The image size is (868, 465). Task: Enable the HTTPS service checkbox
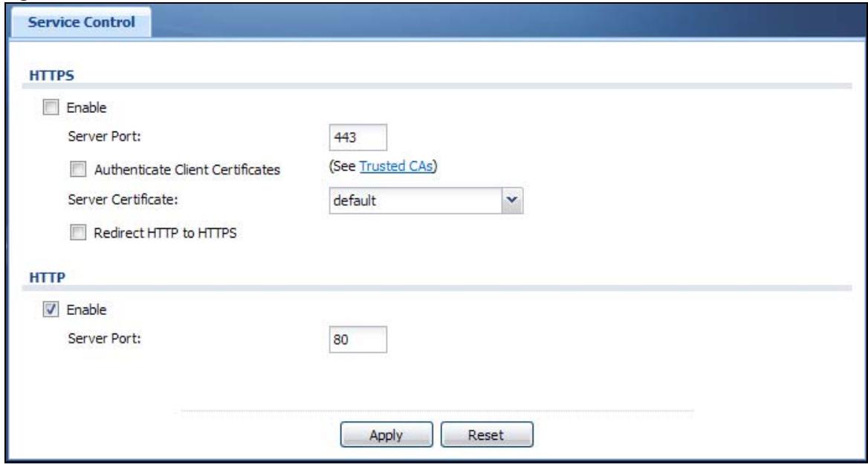(x=51, y=108)
